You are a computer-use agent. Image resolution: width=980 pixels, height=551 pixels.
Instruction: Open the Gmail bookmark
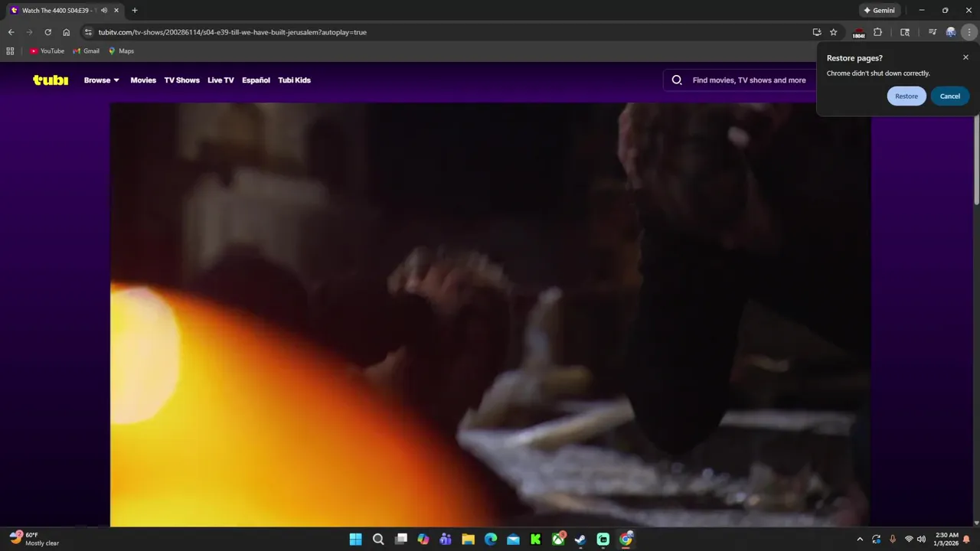pyautogui.click(x=86, y=51)
